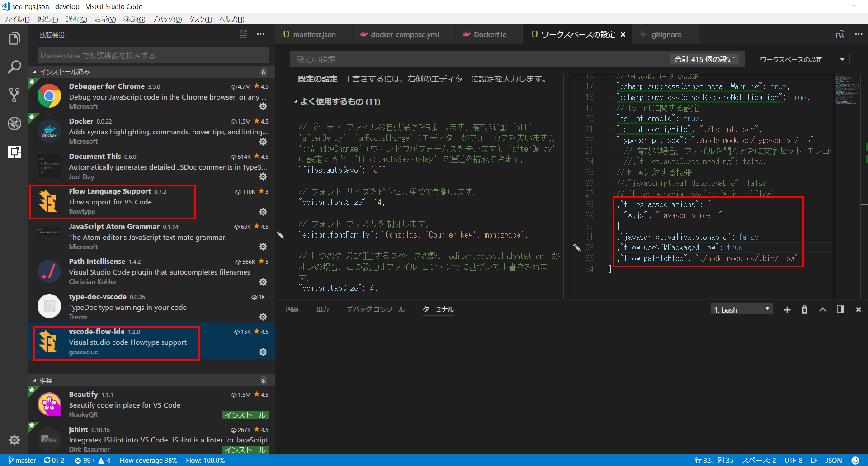Open the ヘルプ(H) menu

pos(231,19)
